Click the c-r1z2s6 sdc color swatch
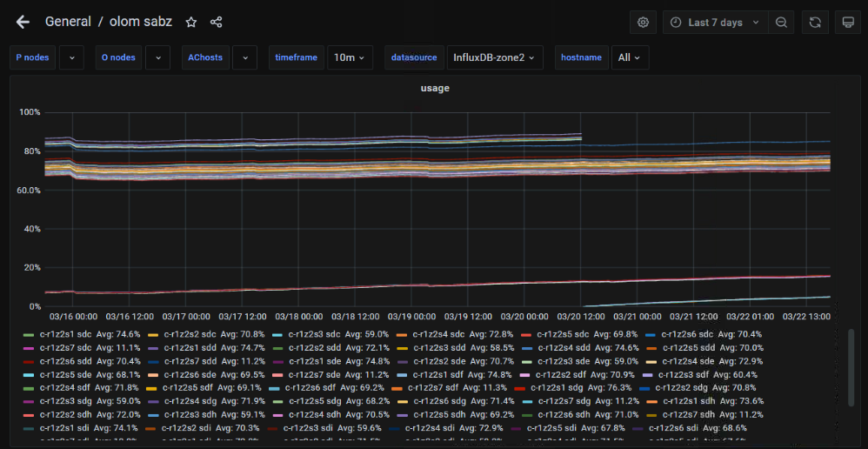 (x=651, y=334)
